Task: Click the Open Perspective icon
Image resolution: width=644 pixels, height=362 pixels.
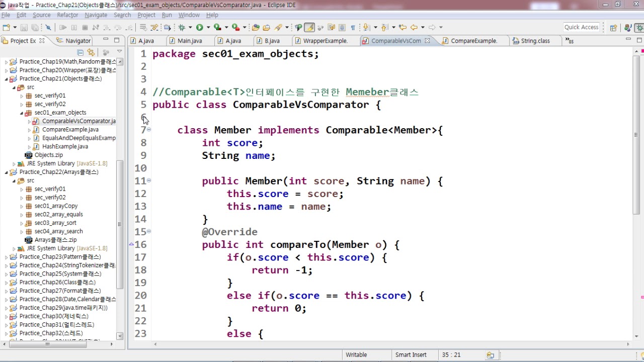Action: tap(613, 28)
